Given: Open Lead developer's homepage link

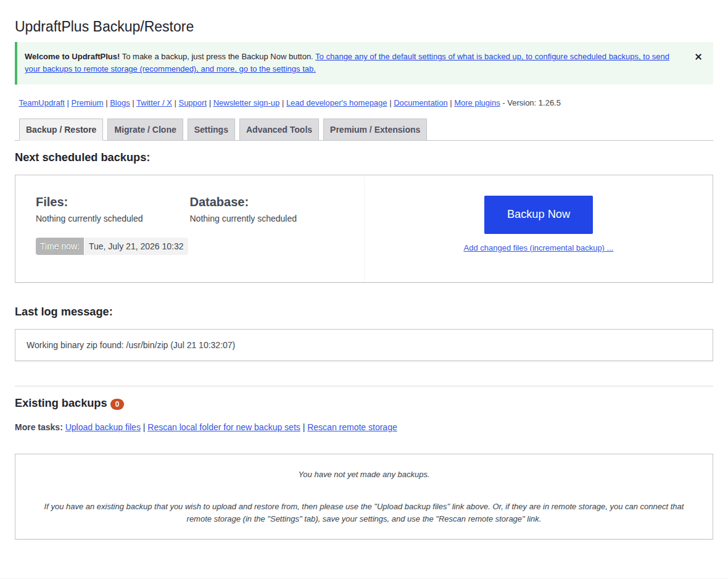Looking at the screenshot, I should [x=337, y=102].
